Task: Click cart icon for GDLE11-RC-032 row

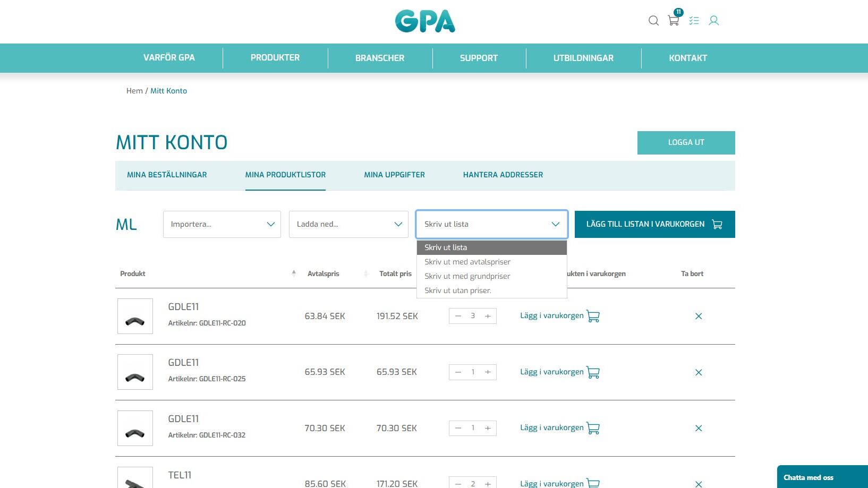Action: tap(593, 428)
